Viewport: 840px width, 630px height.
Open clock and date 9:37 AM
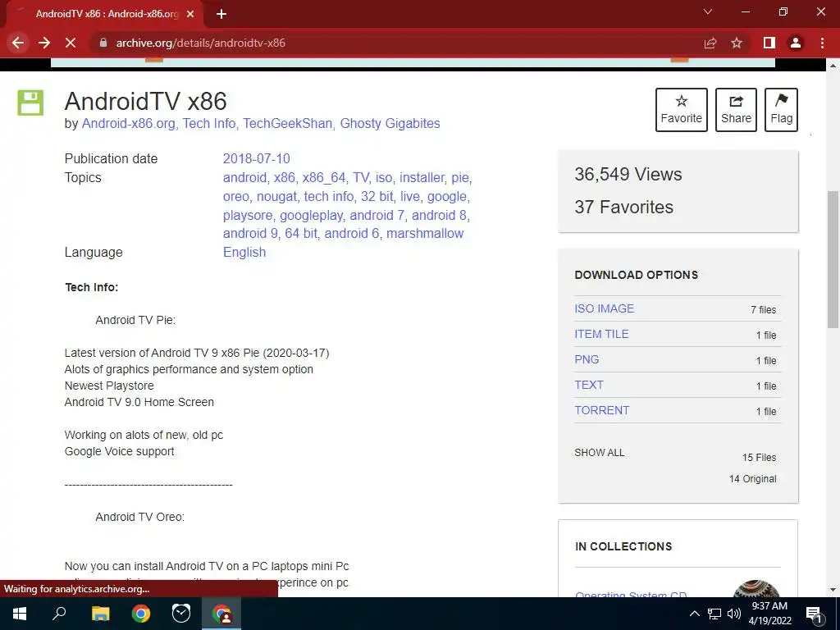click(769, 614)
